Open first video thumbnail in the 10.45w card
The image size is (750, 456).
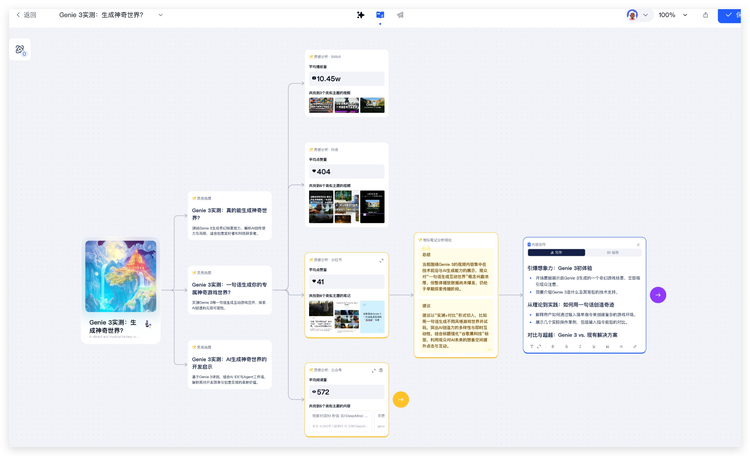tap(321, 105)
